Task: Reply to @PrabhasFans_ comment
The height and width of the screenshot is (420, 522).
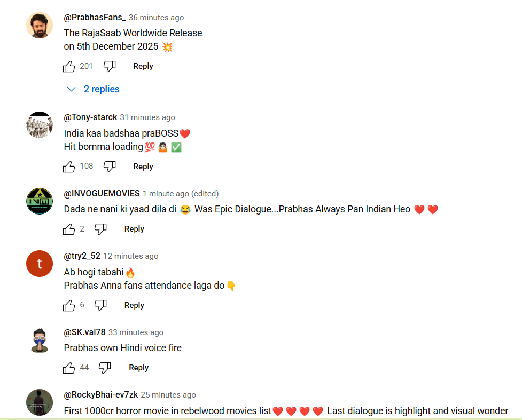Action: coord(143,66)
